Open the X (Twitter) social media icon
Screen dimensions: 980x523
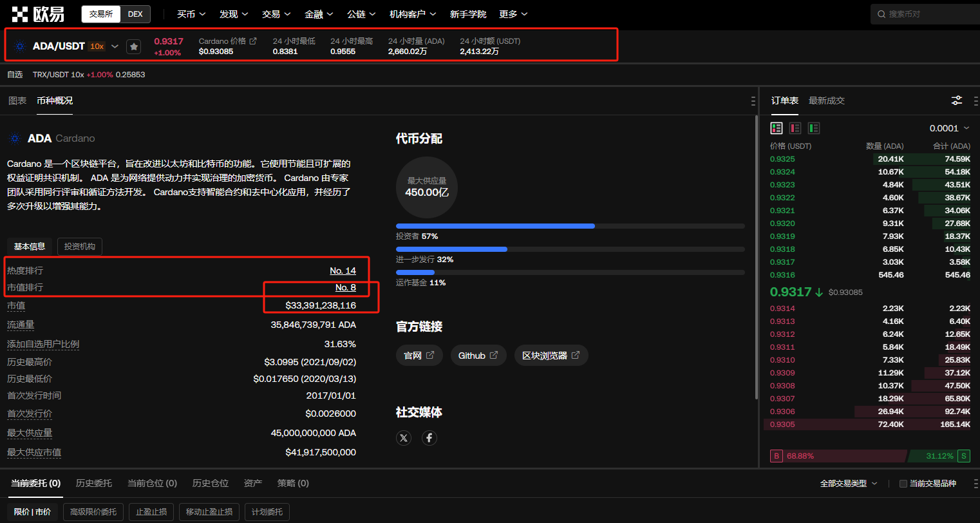(x=404, y=438)
